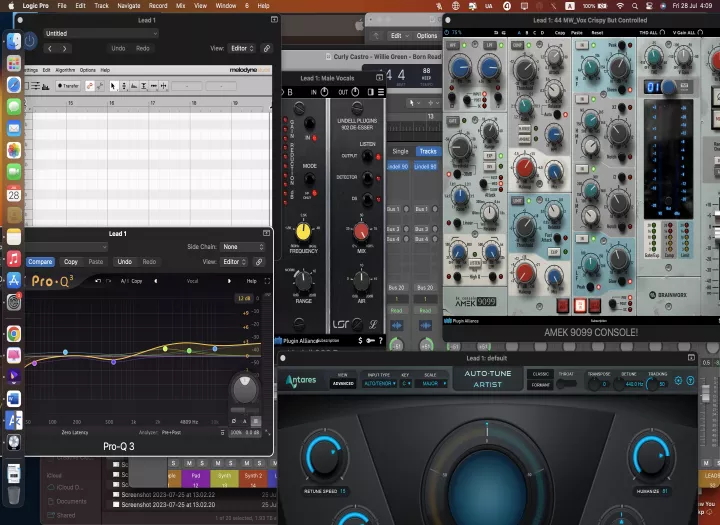Select the Melodyne amplitude tool

coord(144,86)
